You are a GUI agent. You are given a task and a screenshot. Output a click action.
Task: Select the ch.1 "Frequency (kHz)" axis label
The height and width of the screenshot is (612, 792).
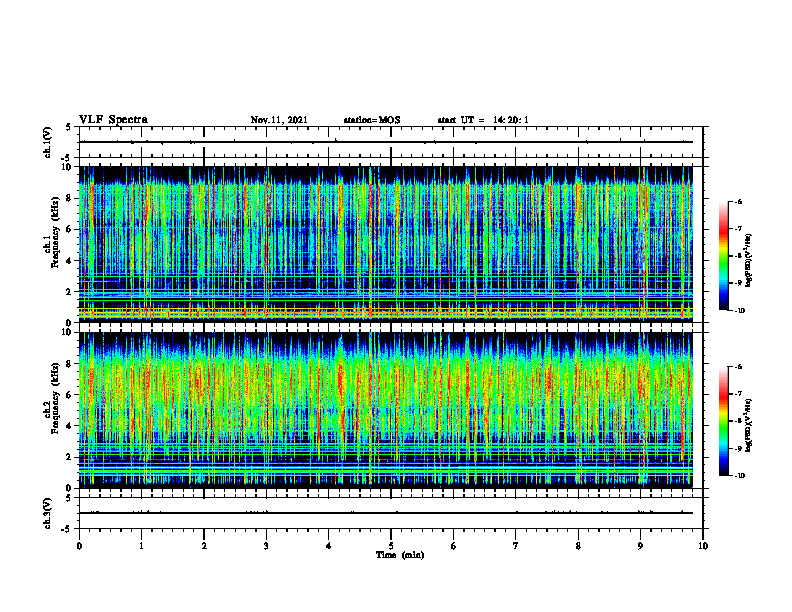55,232
